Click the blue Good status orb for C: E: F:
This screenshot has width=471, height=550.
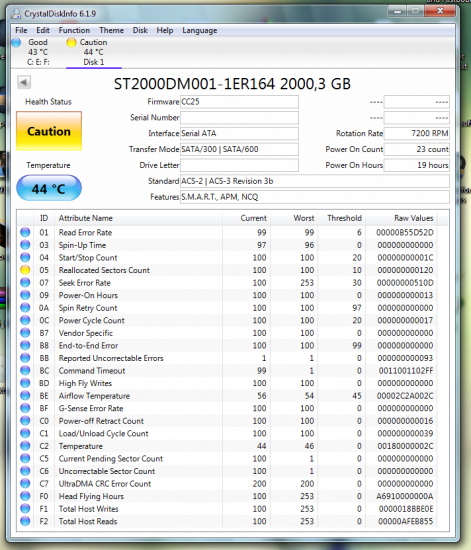pos(16,42)
